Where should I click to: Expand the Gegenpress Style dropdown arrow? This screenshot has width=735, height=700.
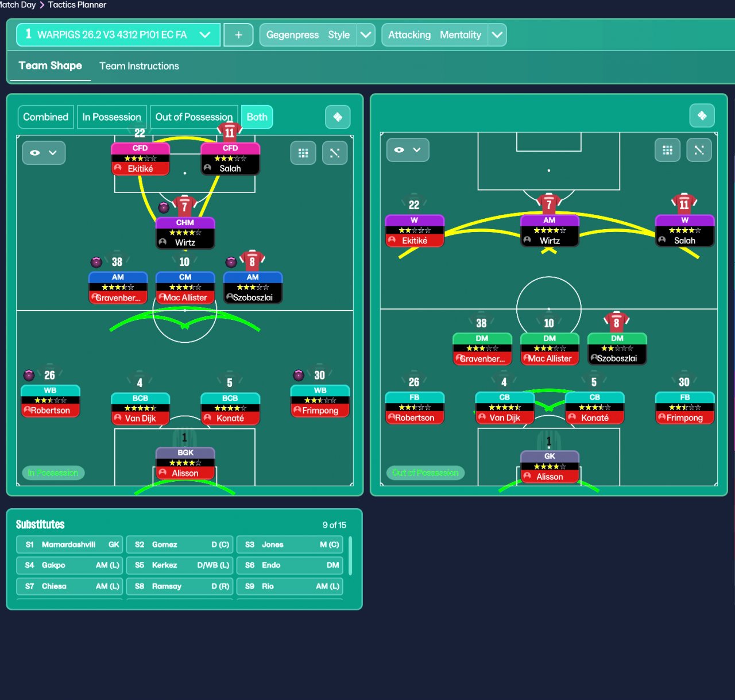click(366, 35)
